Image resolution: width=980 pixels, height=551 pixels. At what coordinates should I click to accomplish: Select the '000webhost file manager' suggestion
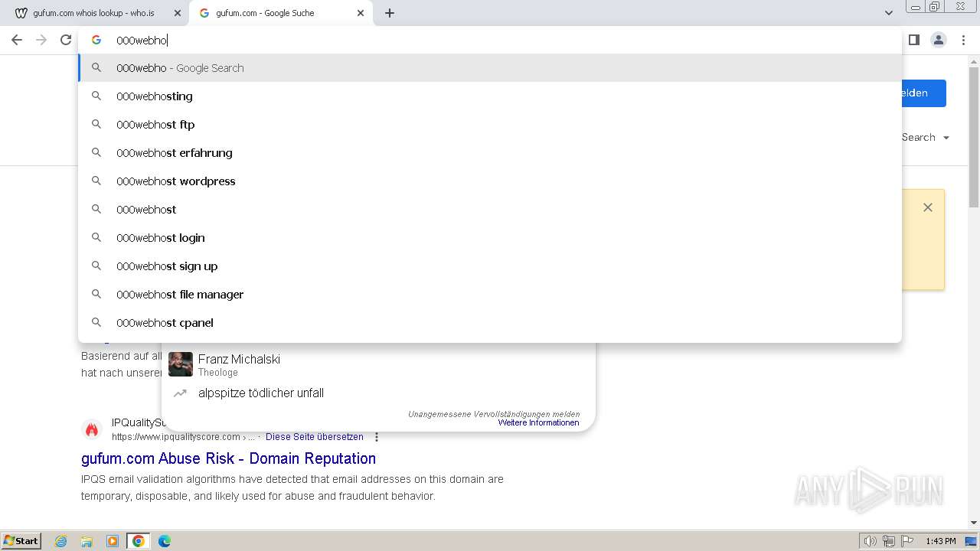(x=490, y=294)
